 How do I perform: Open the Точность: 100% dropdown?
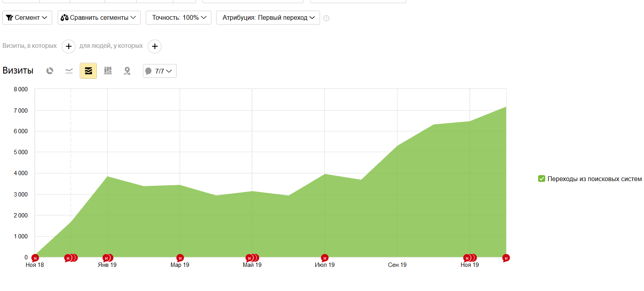179,17
